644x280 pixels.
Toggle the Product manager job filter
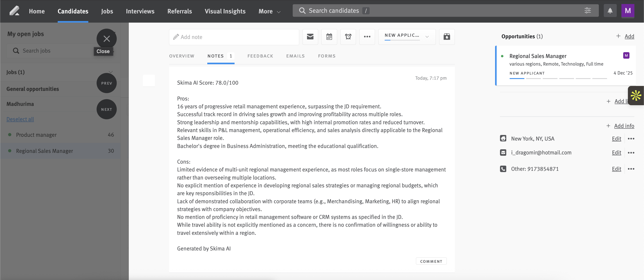click(36, 135)
